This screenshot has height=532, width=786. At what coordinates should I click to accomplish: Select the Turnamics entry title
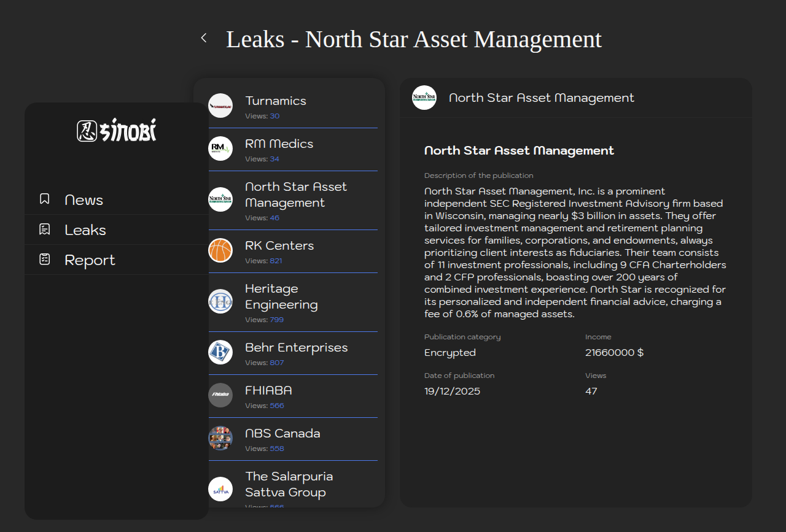[276, 101]
